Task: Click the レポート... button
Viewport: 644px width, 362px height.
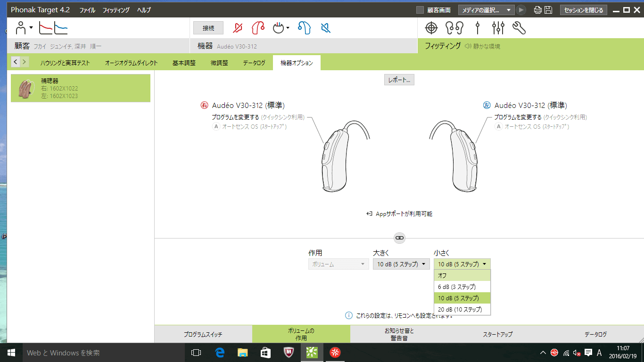Action: (399, 80)
